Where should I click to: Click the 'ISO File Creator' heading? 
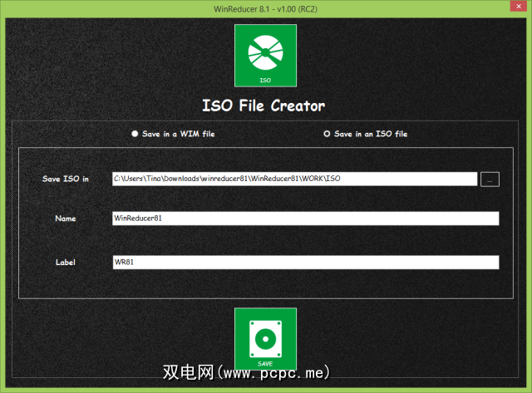coord(264,106)
